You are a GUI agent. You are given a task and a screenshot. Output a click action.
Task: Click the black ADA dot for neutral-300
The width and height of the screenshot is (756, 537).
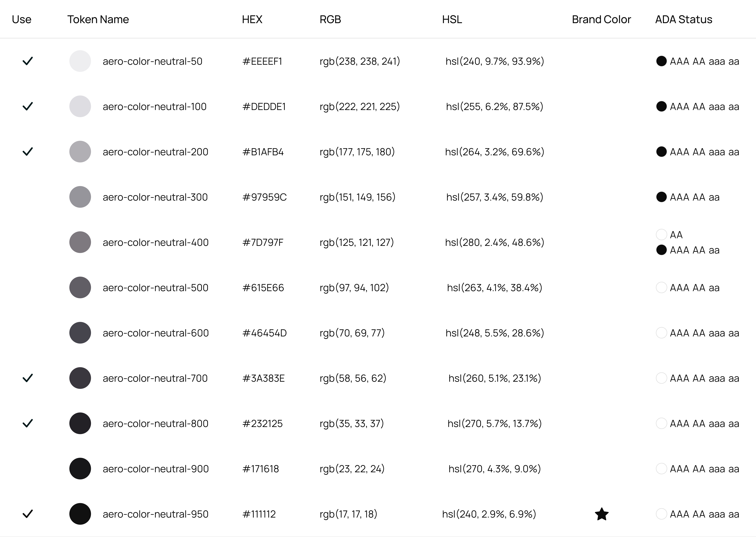click(661, 197)
